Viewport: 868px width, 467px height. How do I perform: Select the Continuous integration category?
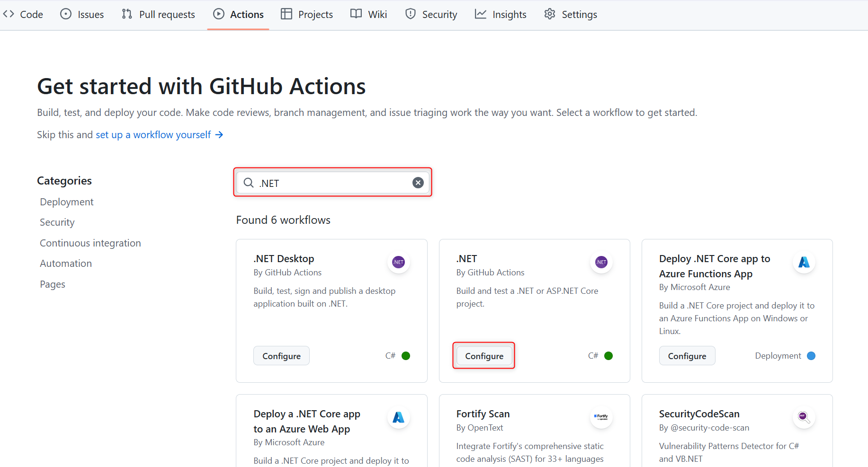pos(90,243)
